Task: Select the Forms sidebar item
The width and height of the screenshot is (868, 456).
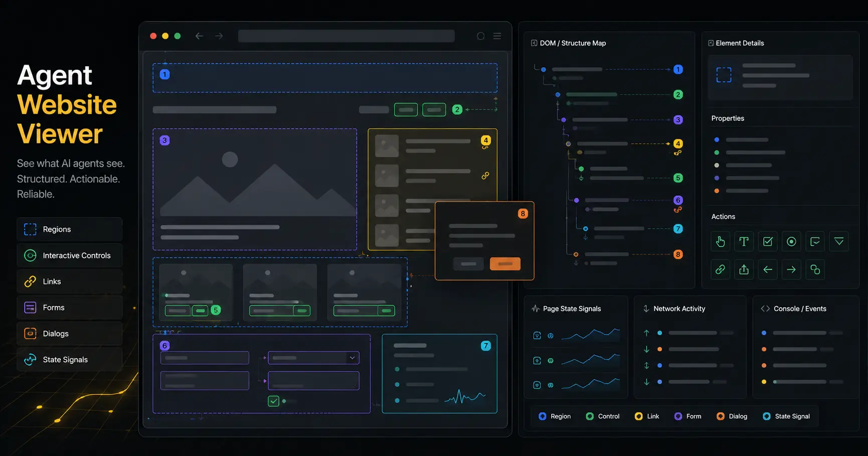Action: [x=70, y=308]
